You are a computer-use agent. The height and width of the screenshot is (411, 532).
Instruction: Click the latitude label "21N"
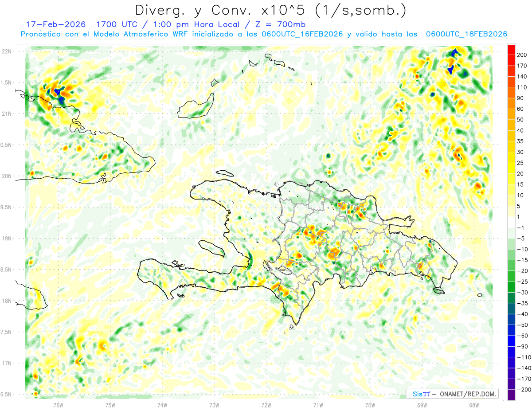point(6,114)
